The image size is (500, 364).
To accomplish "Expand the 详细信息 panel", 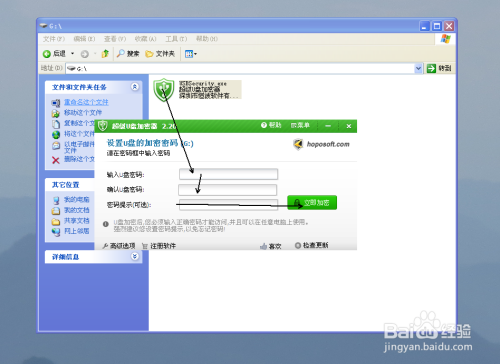I will [135, 256].
